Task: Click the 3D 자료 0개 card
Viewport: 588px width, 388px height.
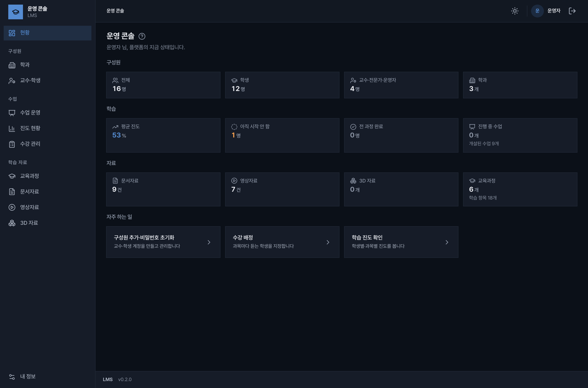Action: [401, 189]
